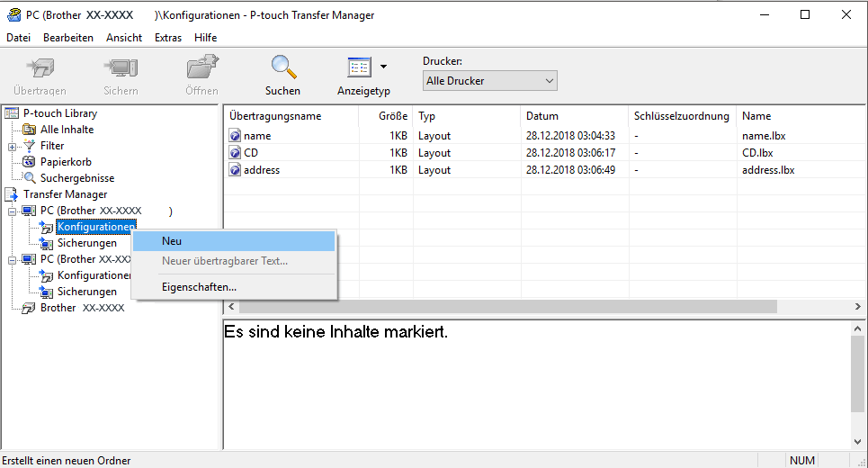Click the file list's horizontal scrollbar thumb
868x468 pixels.
click(507, 306)
